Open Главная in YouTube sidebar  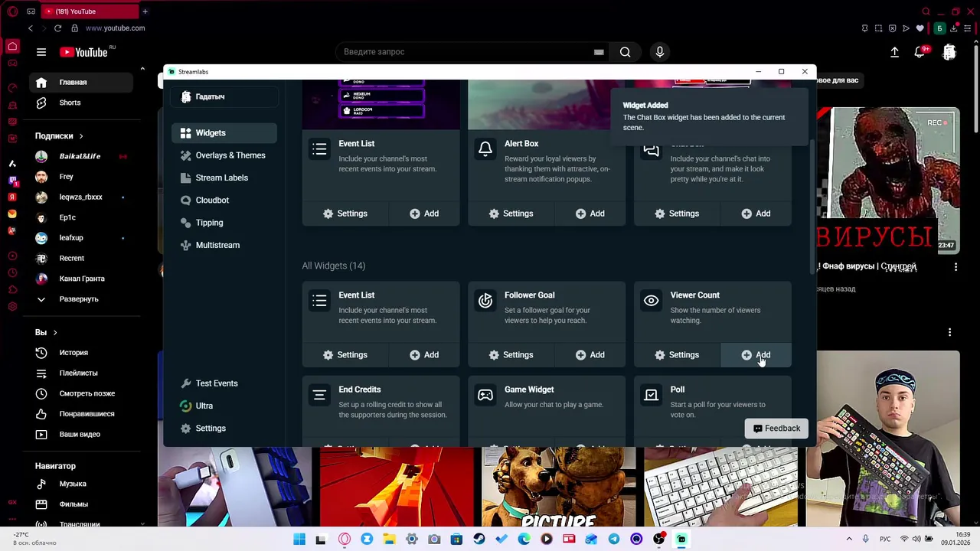tap(82, 82)
